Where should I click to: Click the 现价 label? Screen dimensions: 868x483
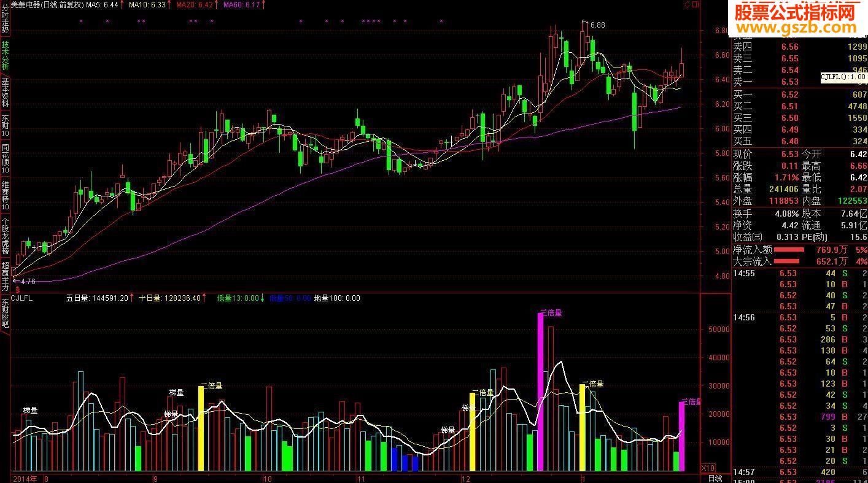click(743, 154)
